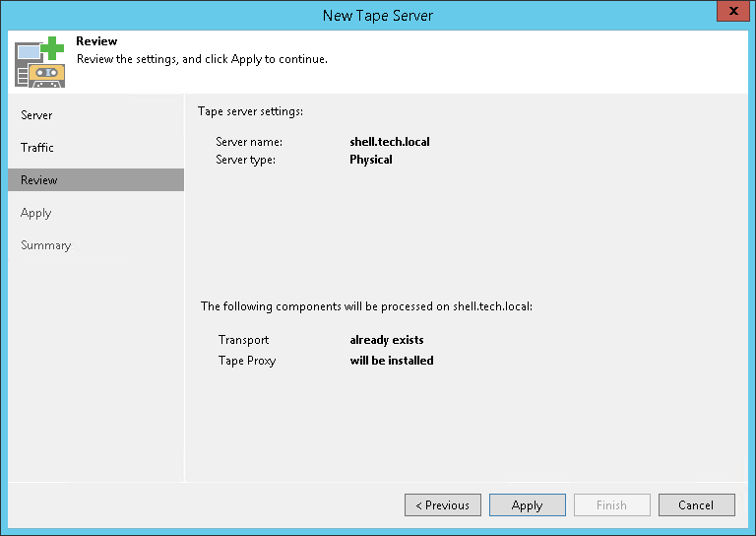
Task: Click the Physical server type value
Action: pyautogui.click(x=371, y=160)
